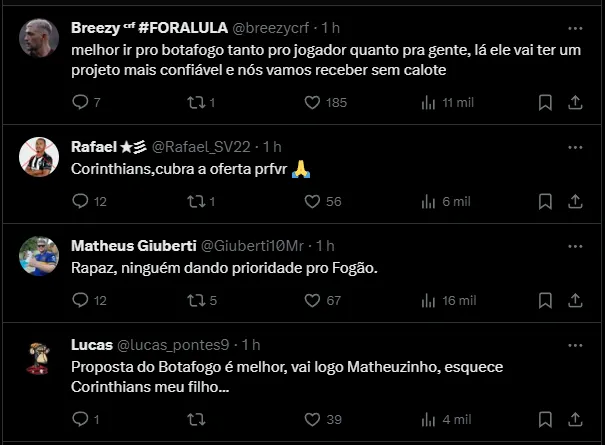This screenshot has width=605, height=445.
Task: Open the @lucas_pontes9 handle link
Action: [176, 345]
